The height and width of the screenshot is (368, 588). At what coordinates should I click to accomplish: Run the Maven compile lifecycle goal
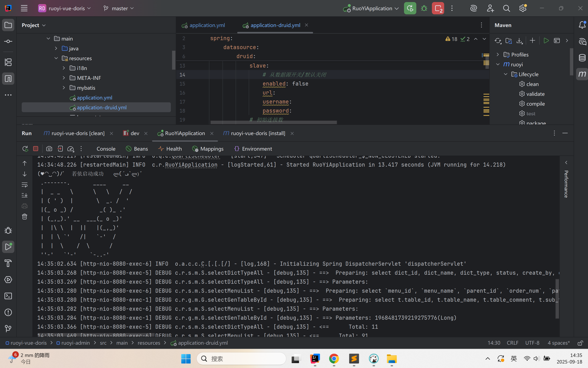pyautogui.click(x=535, y=104)
